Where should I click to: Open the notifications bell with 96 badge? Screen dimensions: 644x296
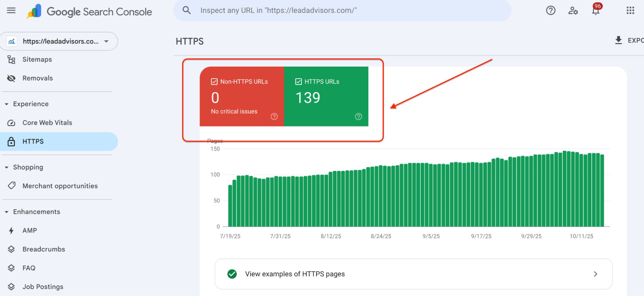pos(596,11)
